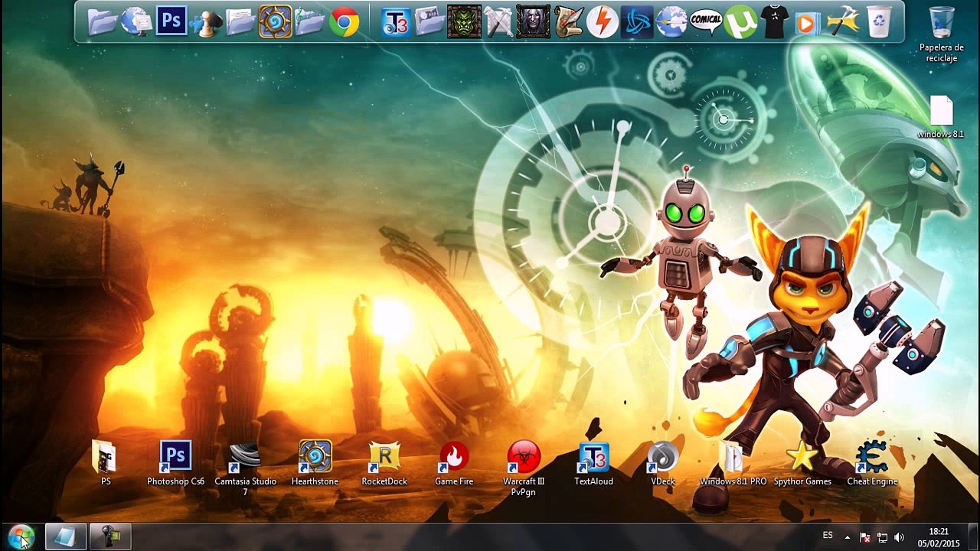Open the clock showing 18:21
This screenshot has height=551, width=980.
939,537
